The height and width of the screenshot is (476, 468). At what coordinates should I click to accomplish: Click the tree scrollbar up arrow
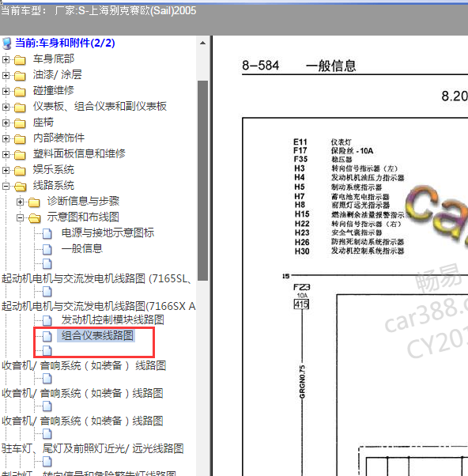click(202, 43)
